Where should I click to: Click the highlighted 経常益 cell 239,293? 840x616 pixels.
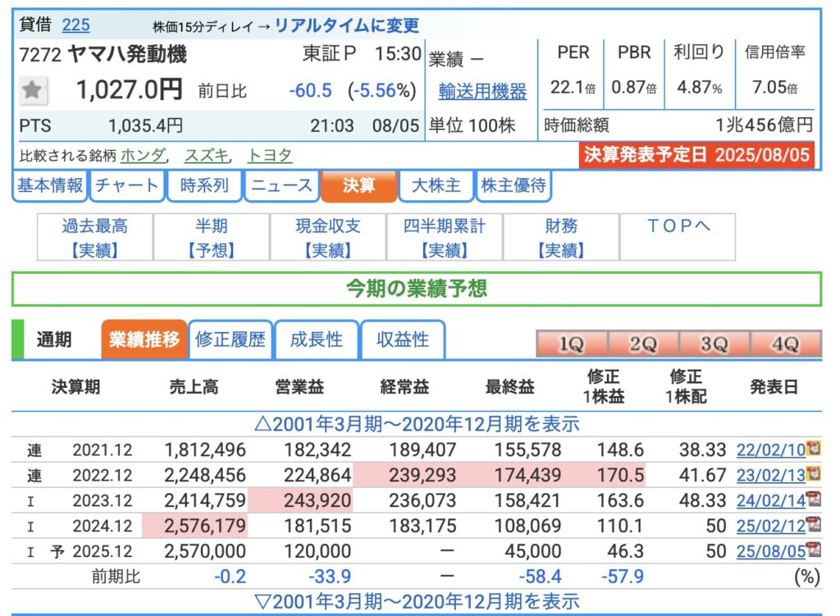tap(405, 475)
